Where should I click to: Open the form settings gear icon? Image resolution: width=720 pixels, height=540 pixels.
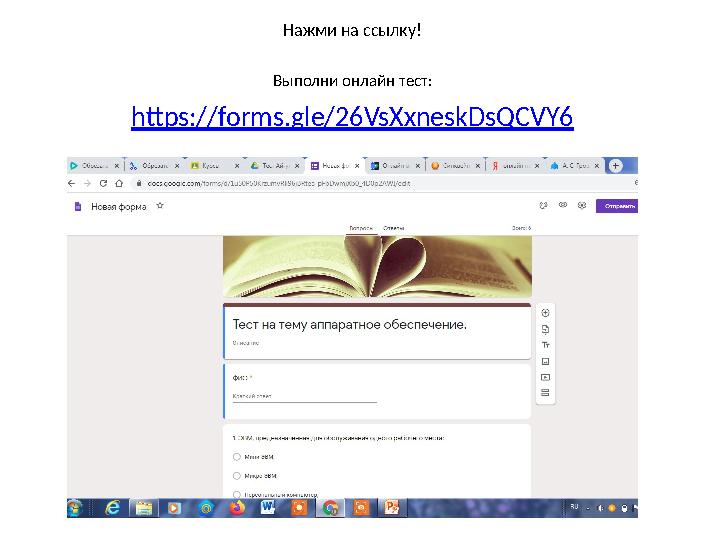(582, 205)
